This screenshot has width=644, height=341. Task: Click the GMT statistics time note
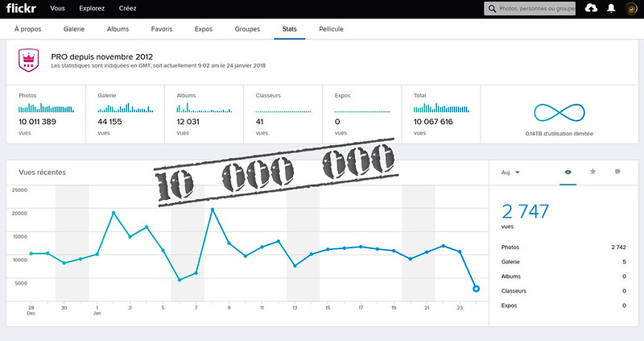[158, 66]
